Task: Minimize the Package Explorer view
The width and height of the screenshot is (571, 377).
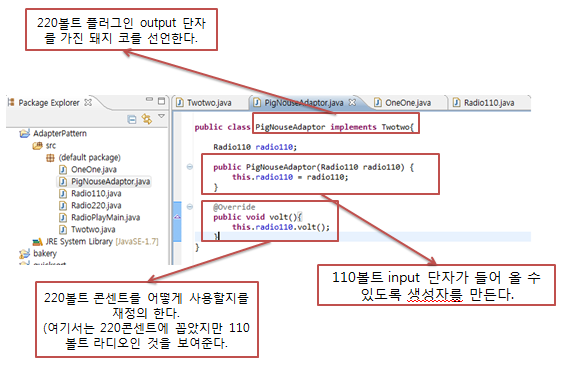Action: coord(149,99)
